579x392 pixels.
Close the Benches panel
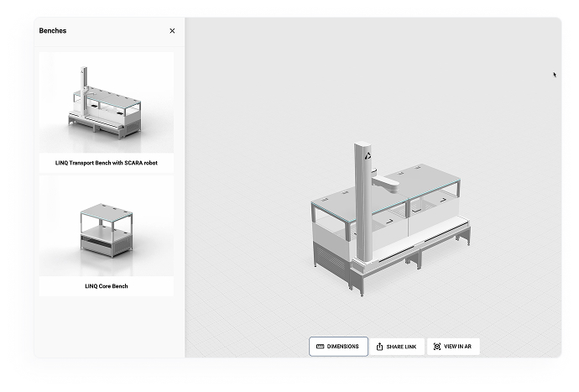[172, 31]
